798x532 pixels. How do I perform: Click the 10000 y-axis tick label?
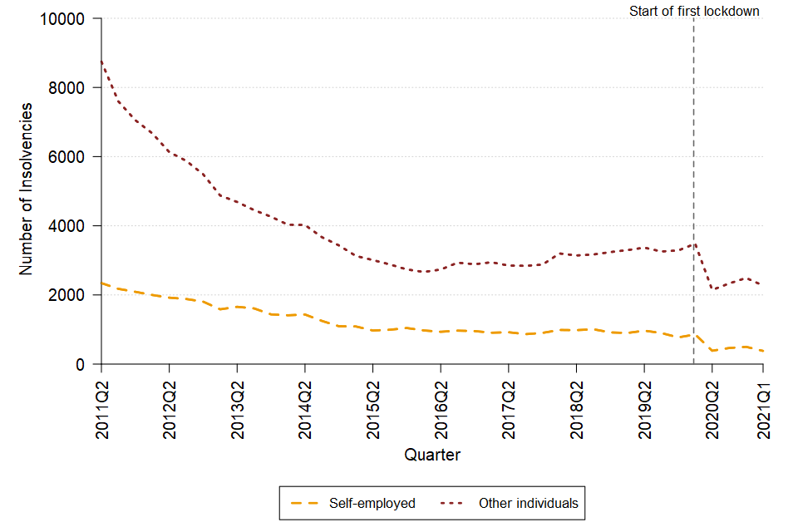click(66, 18)
